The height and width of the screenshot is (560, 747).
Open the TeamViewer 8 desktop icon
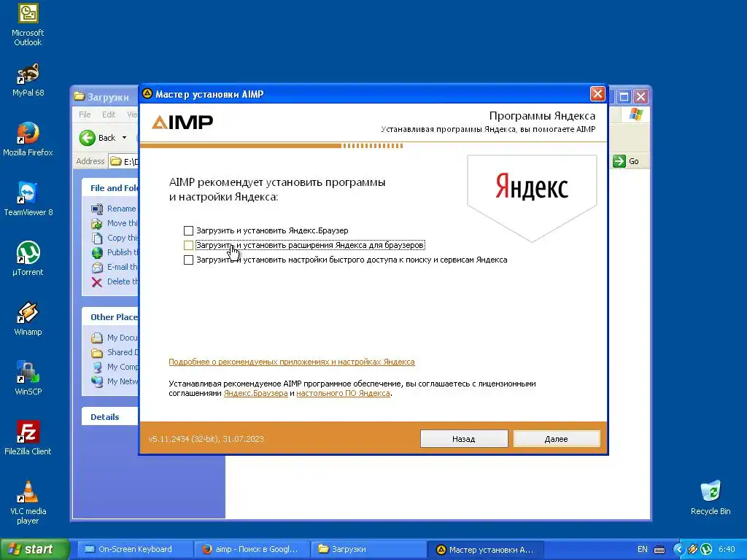(x=28, y=199)
